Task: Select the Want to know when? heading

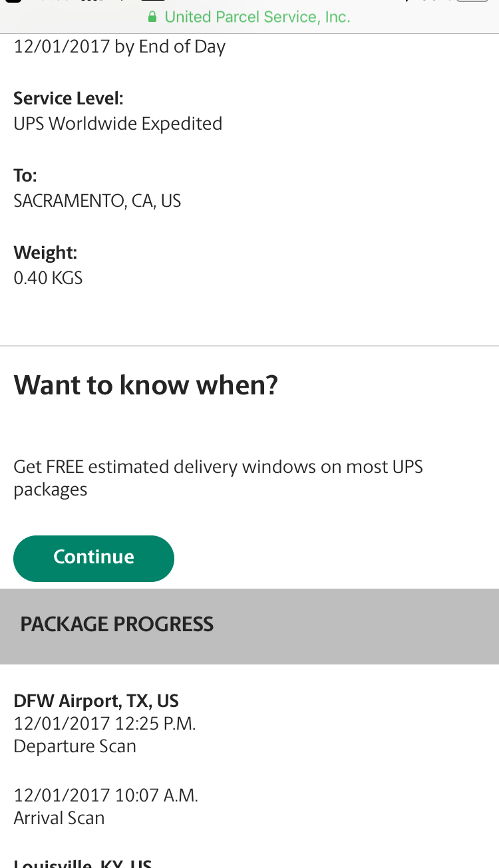Action: [146, 385]
